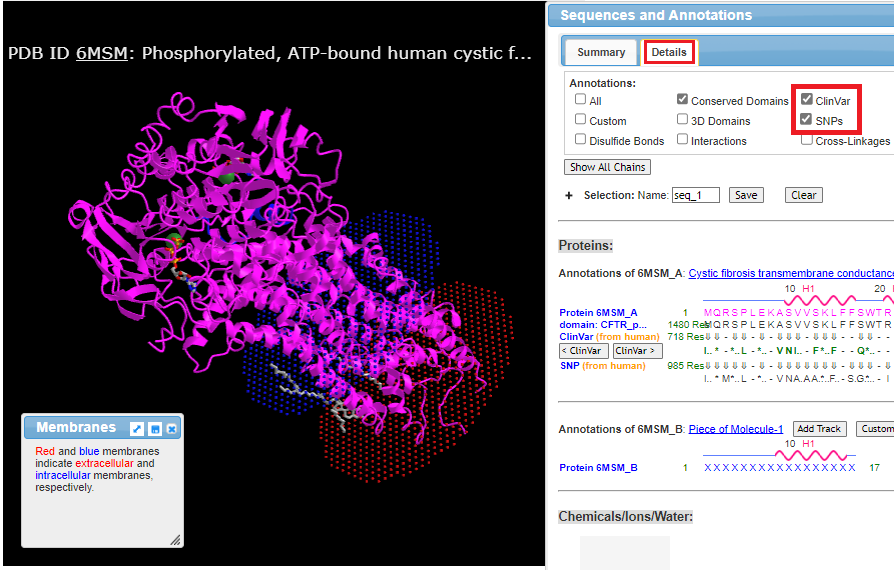Image resolution: width=894 pixels, height=570 pixels.
Task: Click the Membranes dialog title bar
Action: pyautogui.click(x=102, y=428)
